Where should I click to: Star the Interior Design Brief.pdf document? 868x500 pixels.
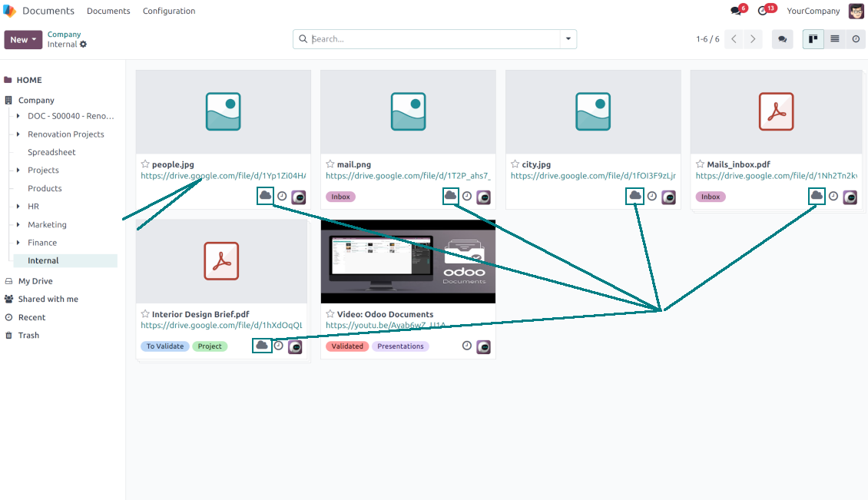(x=145, y=313)
